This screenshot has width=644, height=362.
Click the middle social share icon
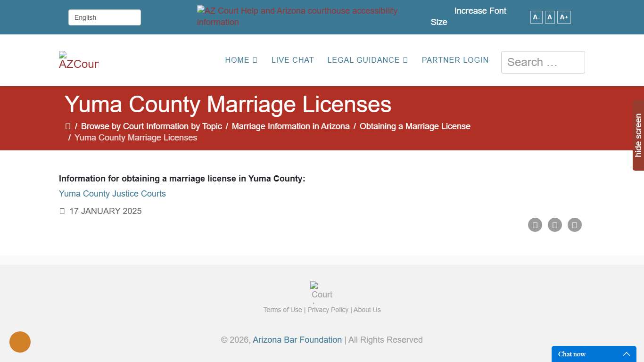click(554, 225)
